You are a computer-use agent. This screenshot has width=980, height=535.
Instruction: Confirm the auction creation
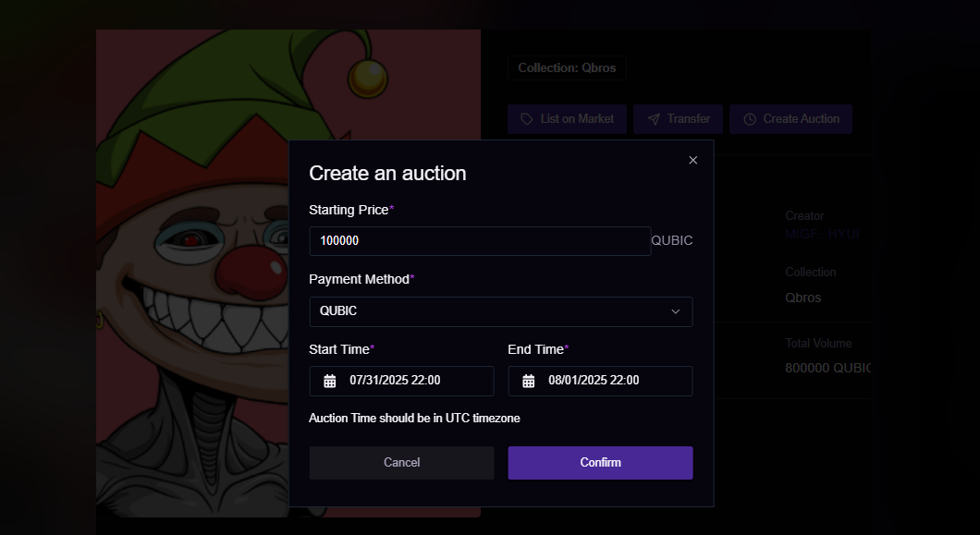[x=600, y=462]
